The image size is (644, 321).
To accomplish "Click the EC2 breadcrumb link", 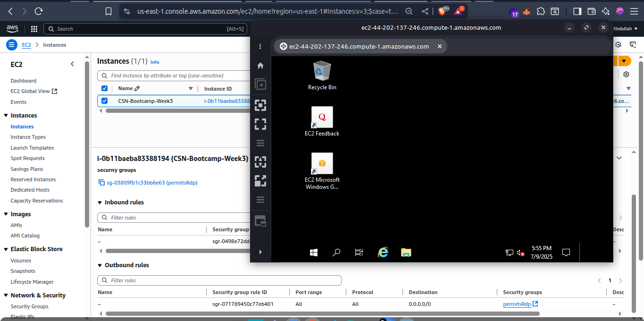I will 26,45.
